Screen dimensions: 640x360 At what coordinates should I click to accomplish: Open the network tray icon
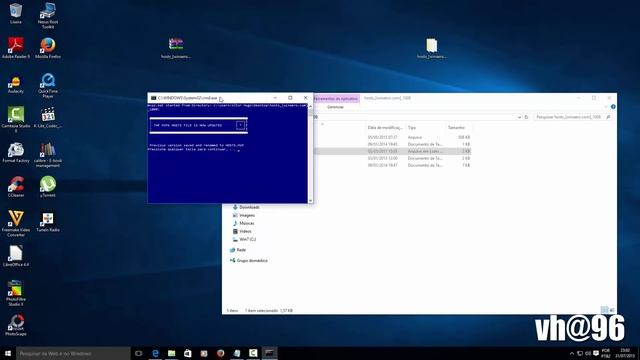(x=580, y=353)
